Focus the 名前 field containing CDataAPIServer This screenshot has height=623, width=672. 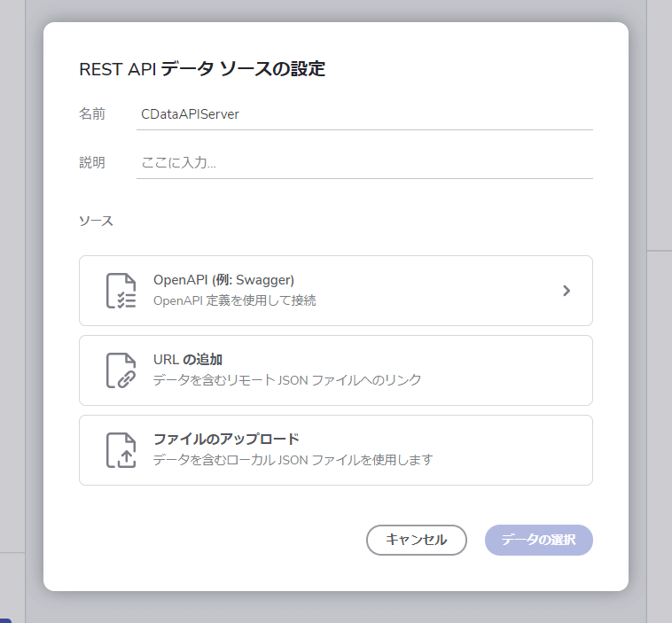[x=363, y=114]
